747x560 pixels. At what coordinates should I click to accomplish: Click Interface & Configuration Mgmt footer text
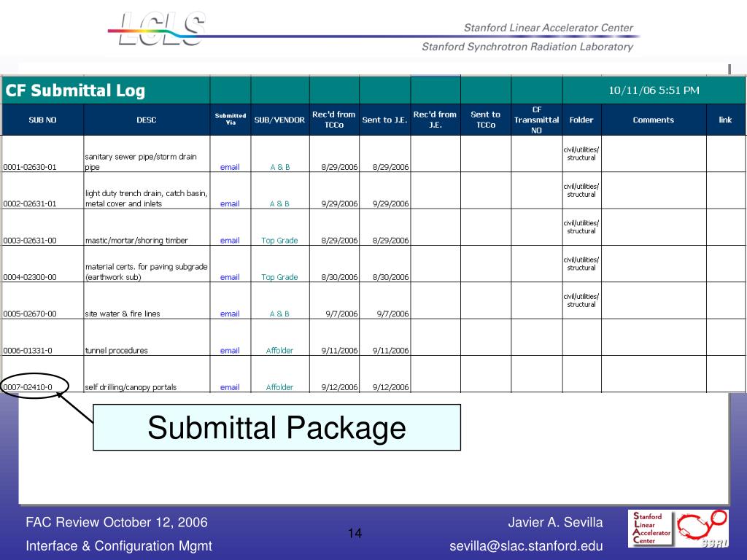(x=119, y=545)
